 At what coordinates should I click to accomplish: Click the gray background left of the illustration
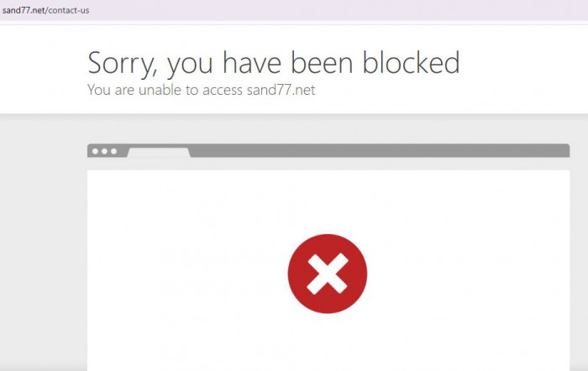coord(43,243)
